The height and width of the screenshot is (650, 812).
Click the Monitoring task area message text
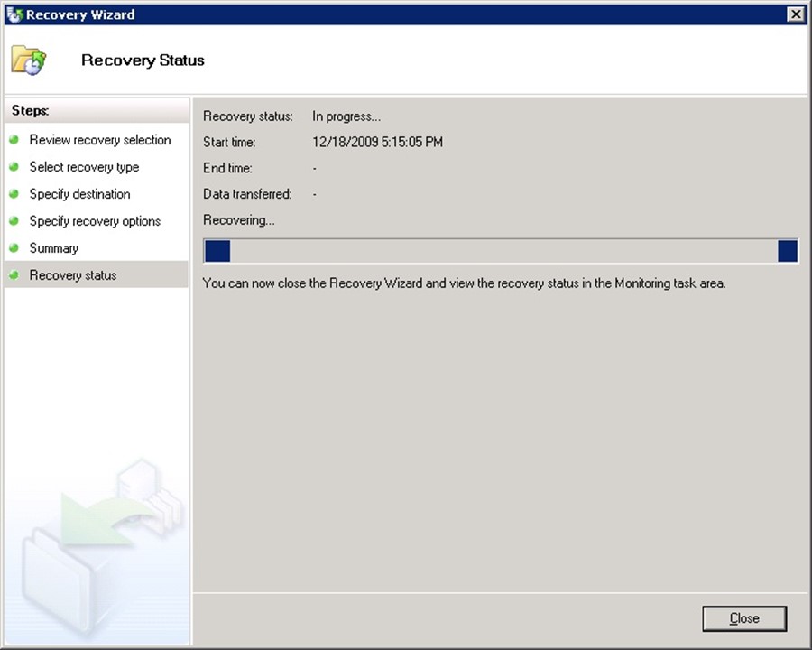pyautogui.click(x=464, y=283)
